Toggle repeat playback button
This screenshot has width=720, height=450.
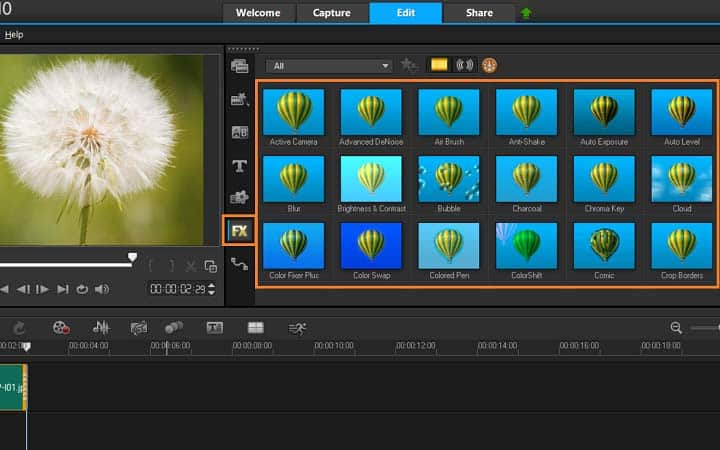click(82, 289)
